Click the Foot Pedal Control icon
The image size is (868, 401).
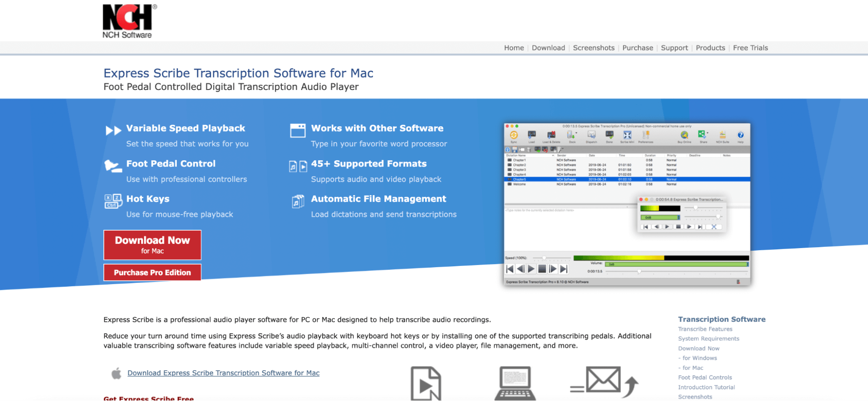coord(113,166)
